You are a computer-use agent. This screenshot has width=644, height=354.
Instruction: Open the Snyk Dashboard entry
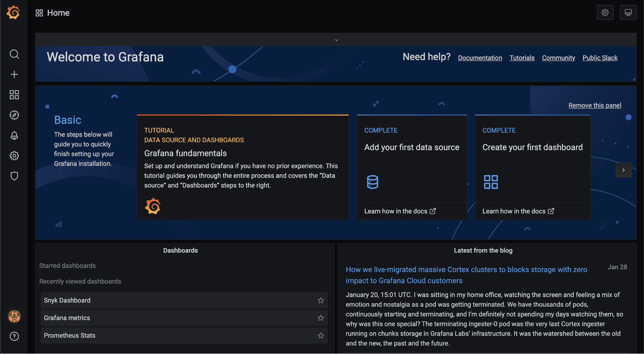point(184,300)
